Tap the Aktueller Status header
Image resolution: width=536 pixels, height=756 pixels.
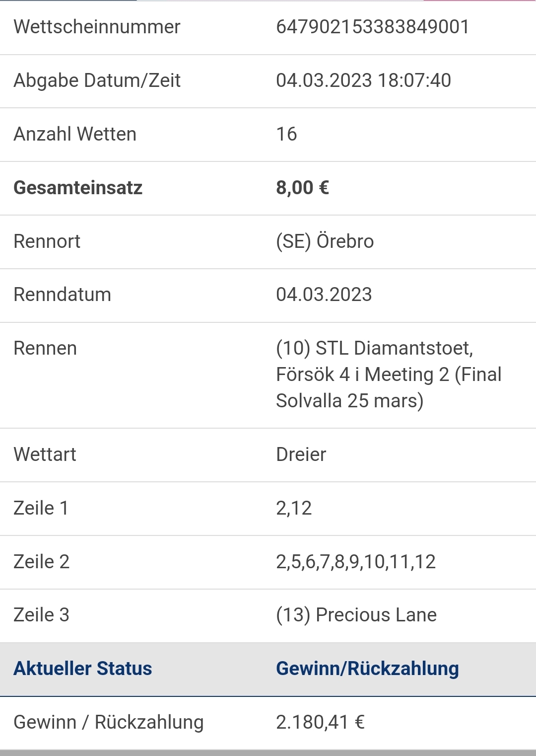point(82,669)
